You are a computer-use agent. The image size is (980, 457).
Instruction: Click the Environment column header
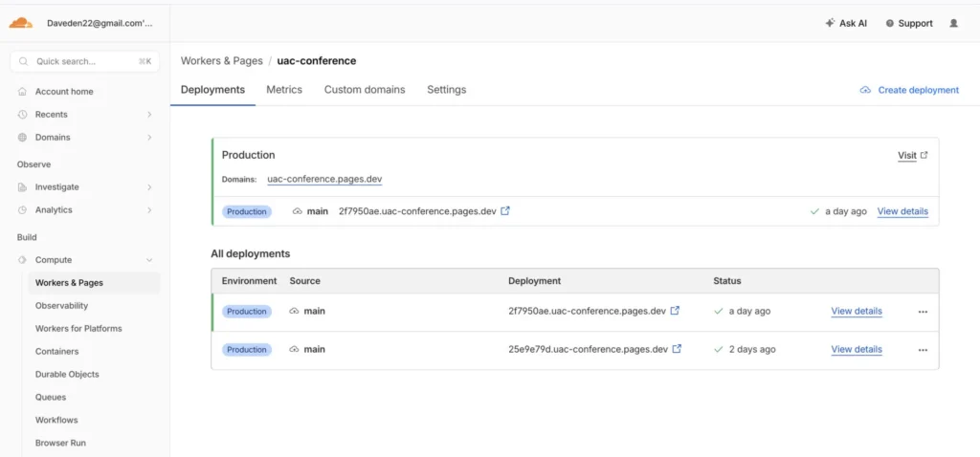coord(250,281)
